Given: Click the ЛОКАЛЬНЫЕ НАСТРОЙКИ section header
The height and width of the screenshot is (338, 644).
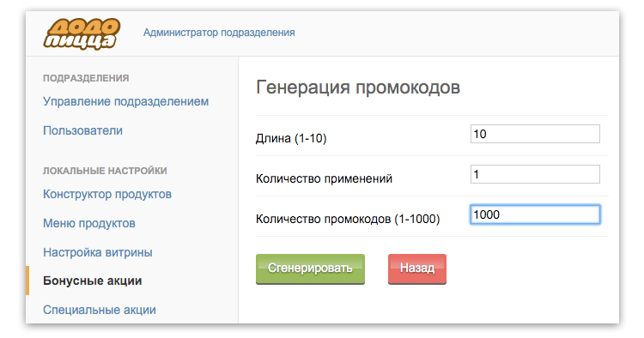Looking at the screenshot, I should pyautogui.click(x=105, y=171).
